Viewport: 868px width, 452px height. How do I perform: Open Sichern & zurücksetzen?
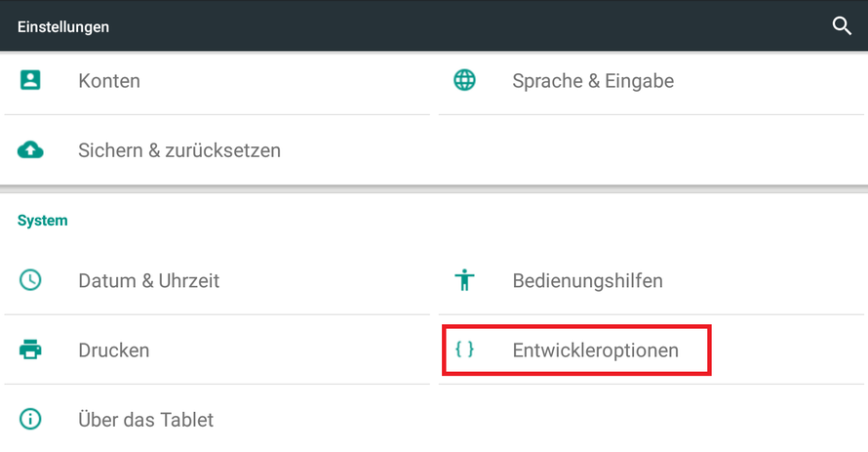point(217,150)
